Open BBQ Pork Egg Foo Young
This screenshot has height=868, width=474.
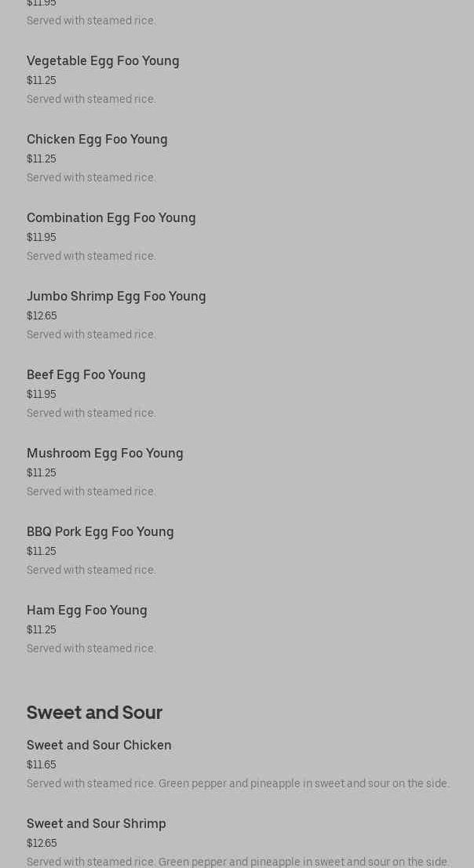coord(100,532)
